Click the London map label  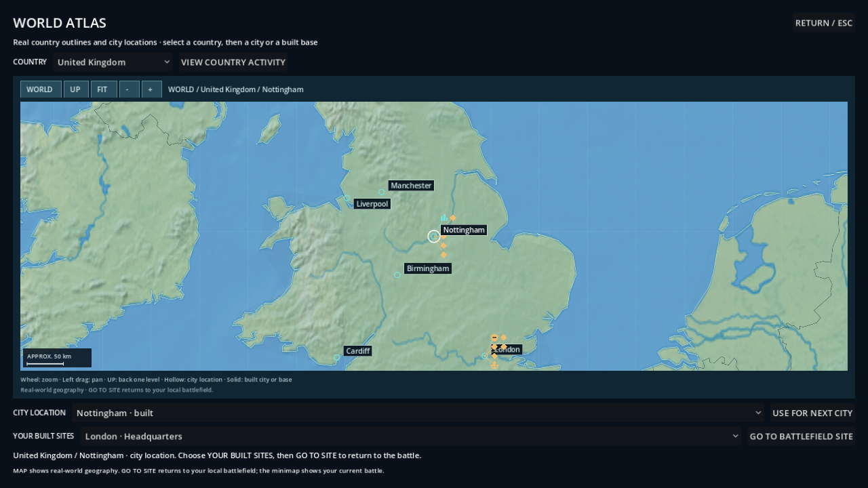click(x=508, y=350)
